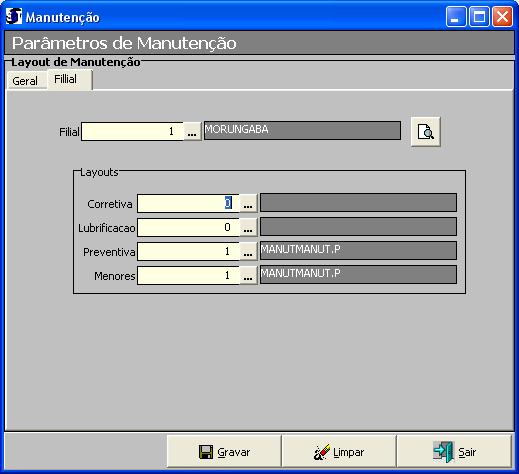Click the application icon in the title bar
The width and height of the screenshot is (519, 474).
[14, 16]
